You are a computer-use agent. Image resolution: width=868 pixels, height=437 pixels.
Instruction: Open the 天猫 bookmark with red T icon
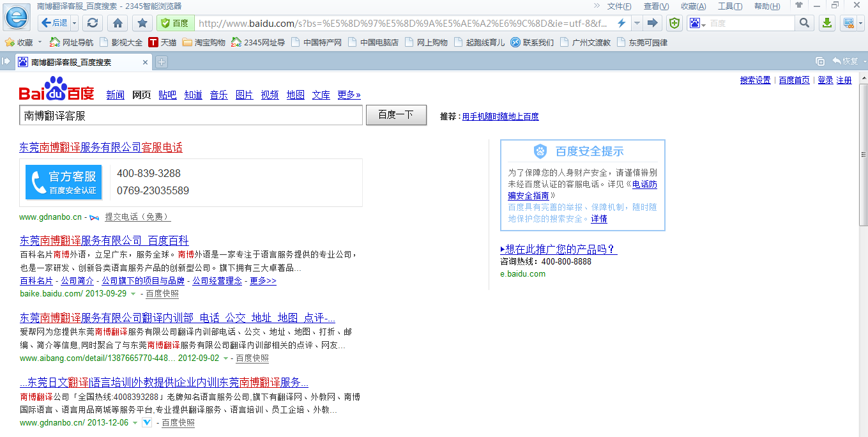(162, 43)
